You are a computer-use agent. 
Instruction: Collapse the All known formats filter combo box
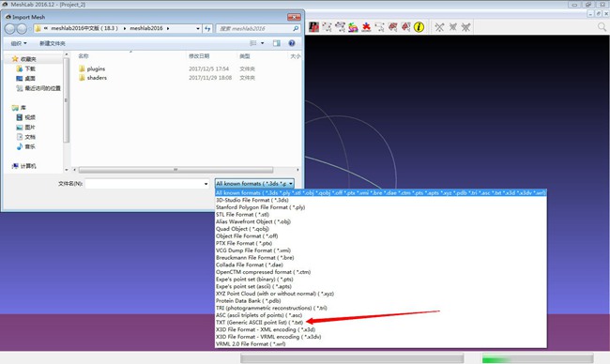pos(254,184)
